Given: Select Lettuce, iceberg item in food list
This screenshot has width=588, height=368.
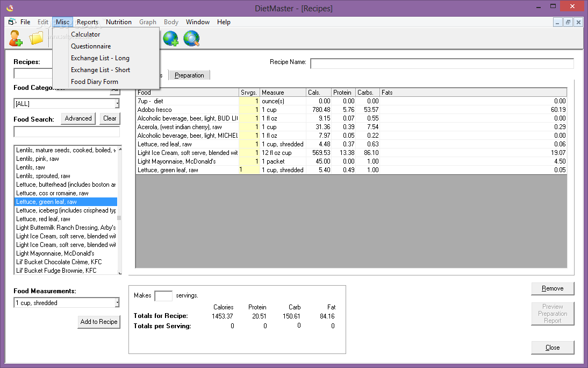Looking at the screenshot, I should pos(66,211).
